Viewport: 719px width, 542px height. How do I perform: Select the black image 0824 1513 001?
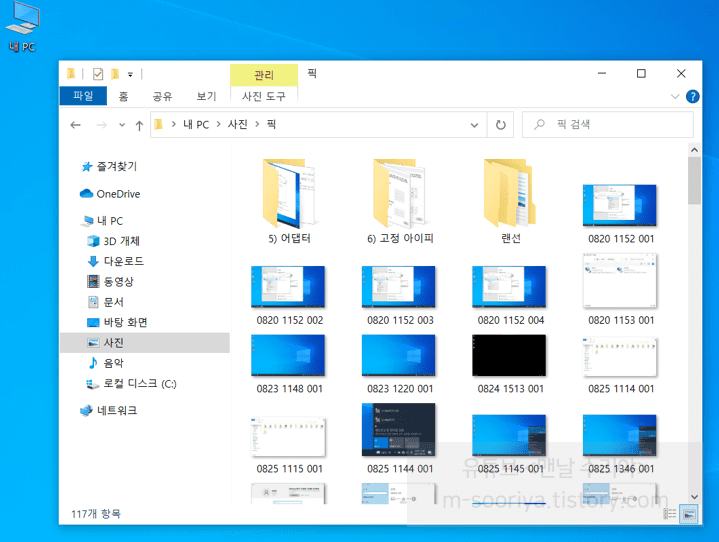coord(510,364)
